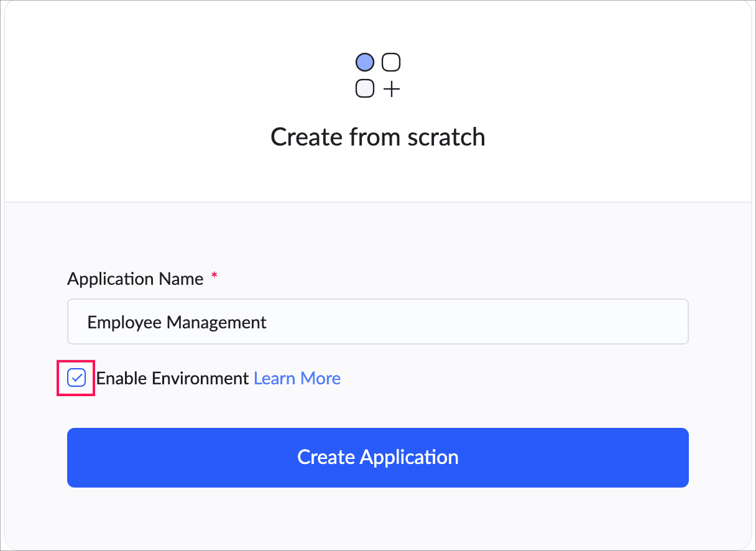Click the Create from scratch icon
Image resolution: width=756 pixels, height=551 pixels.
click(378, 75)
